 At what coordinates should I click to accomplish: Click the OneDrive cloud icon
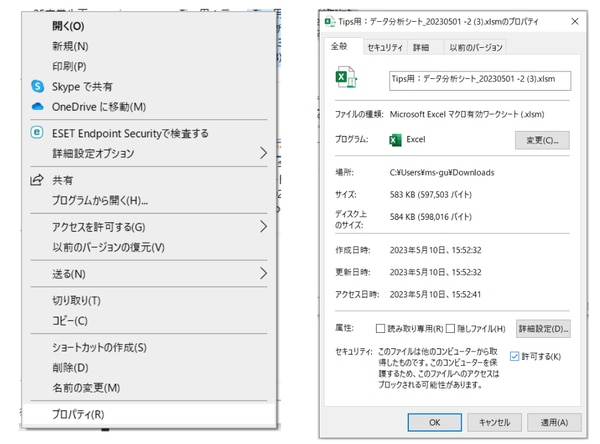point(37,106)
